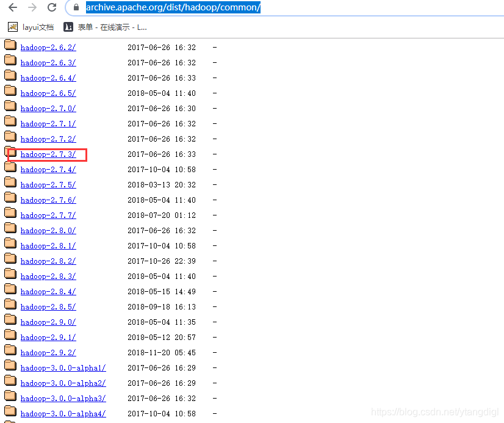Click the browser forward arrow

tap(32, 7)
